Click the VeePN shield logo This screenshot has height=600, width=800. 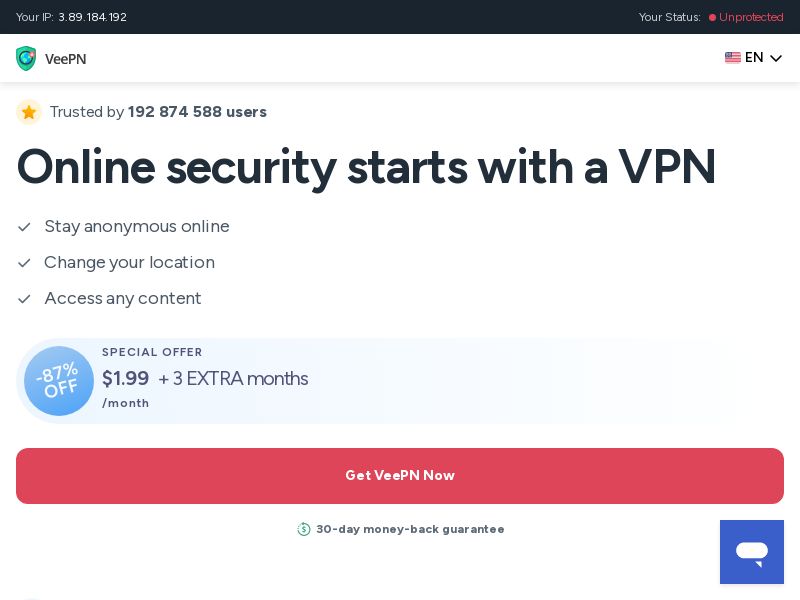[x=26, y=58]
